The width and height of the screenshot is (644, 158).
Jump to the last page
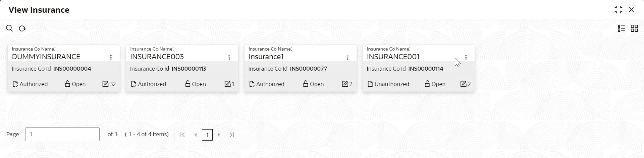[x=232, y=135]
